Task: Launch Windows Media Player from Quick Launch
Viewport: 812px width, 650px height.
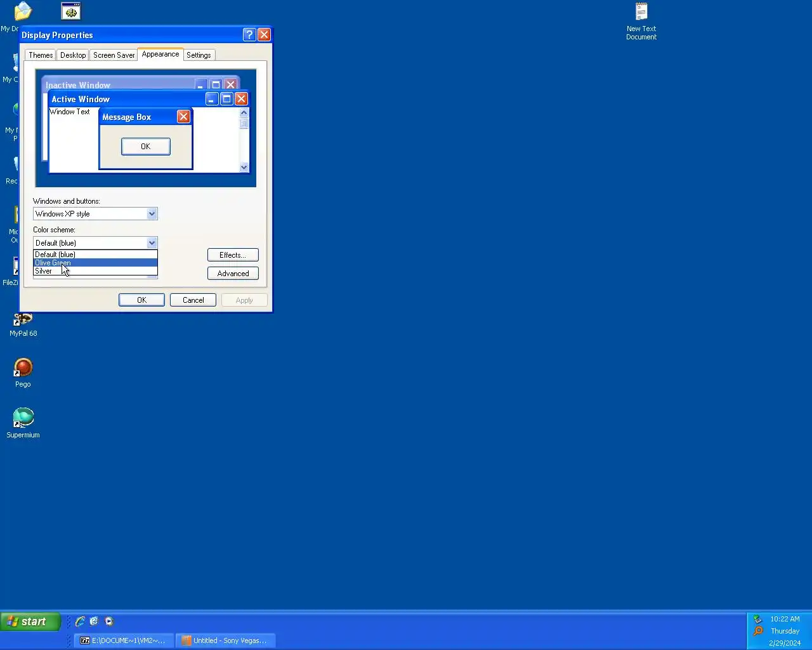Action: 109,621
